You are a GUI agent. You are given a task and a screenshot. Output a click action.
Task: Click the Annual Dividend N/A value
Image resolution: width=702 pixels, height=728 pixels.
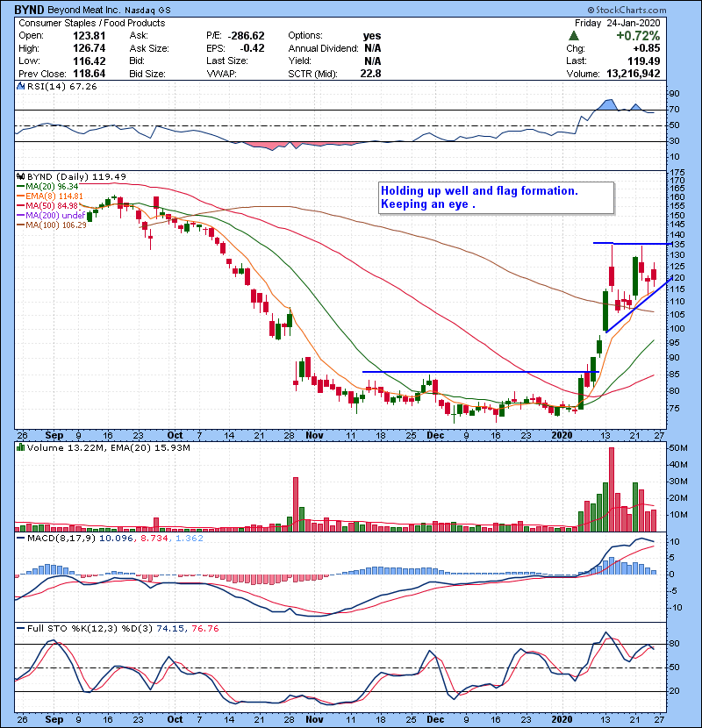click(x=373, y=48)
